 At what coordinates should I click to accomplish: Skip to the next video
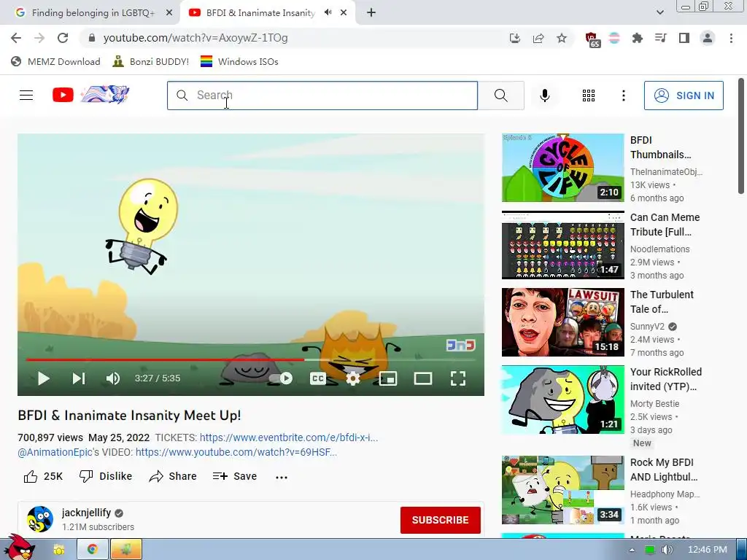[x=79, y=378]
